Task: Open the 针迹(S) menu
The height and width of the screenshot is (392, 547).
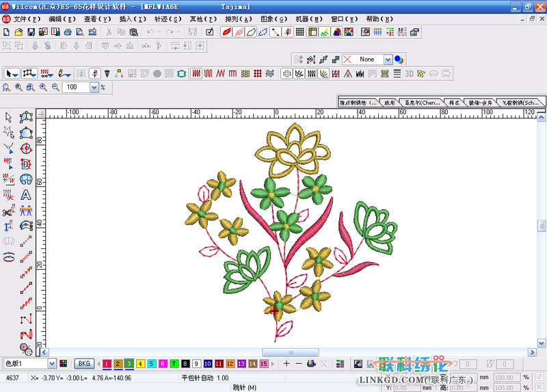Action: click(168, 19)
